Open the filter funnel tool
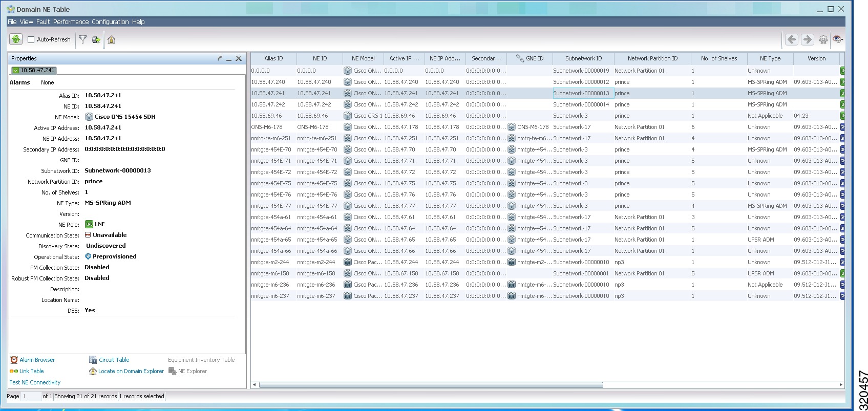Image resolution: width=868 pixels, height=411 pixels. point(82,39)
